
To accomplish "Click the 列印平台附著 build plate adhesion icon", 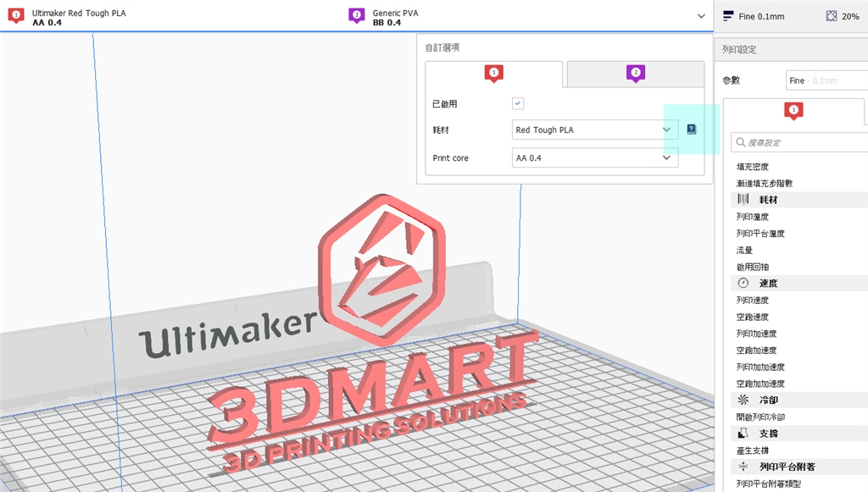I will point(743,467).
